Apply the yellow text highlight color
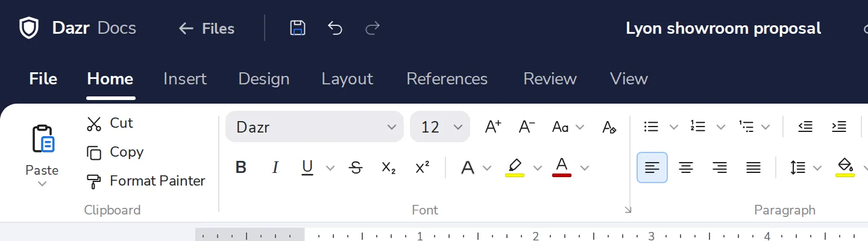 tap(515, 167)
